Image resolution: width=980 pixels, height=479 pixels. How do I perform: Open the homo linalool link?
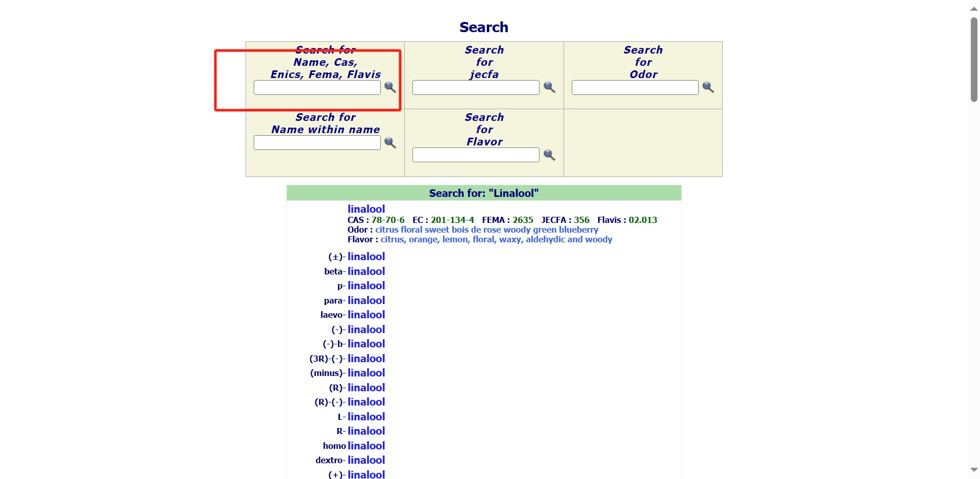point(366,446)
